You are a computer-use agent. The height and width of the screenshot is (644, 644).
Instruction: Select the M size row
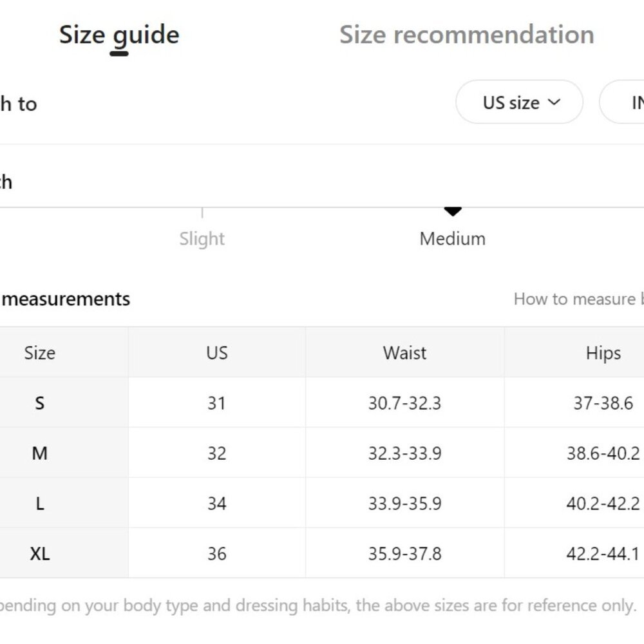click(322, 453)
